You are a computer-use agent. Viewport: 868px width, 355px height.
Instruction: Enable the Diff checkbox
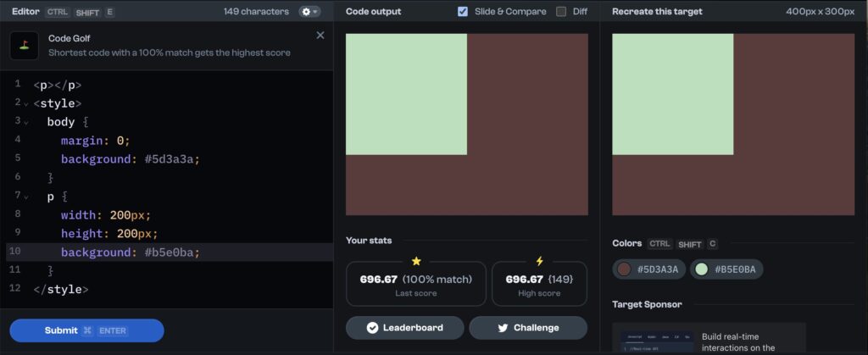pos(561,12)
